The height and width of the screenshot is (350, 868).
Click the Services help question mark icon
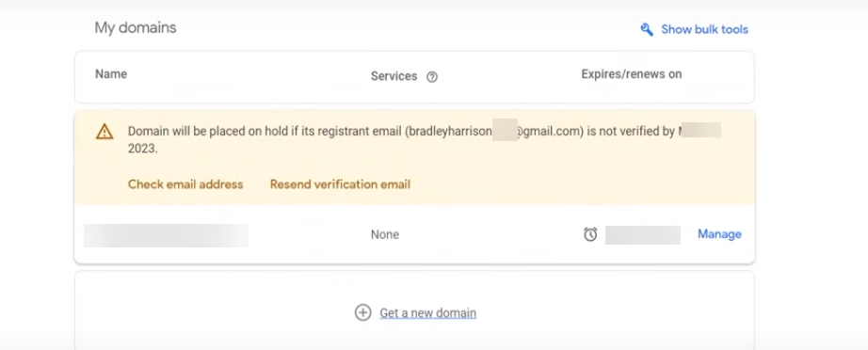coord(432,77)
